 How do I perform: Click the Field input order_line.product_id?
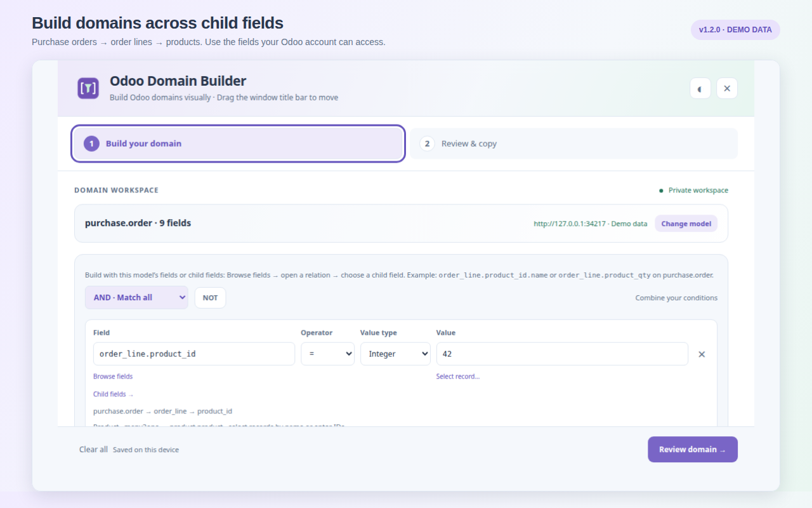194,354
